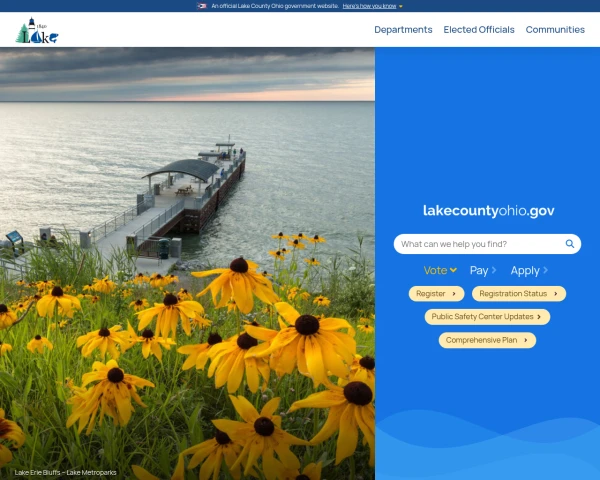Click the "What can we help you find?" search field

point(478,244)
